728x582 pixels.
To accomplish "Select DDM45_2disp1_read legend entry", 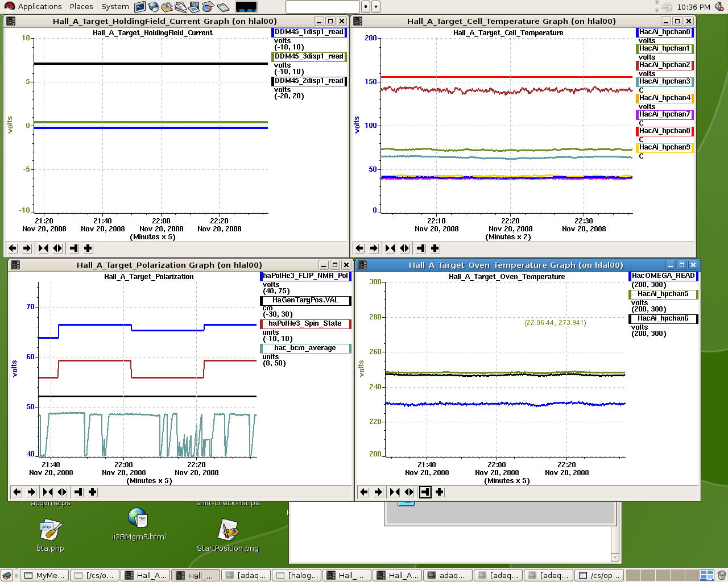I will point(309,81).
